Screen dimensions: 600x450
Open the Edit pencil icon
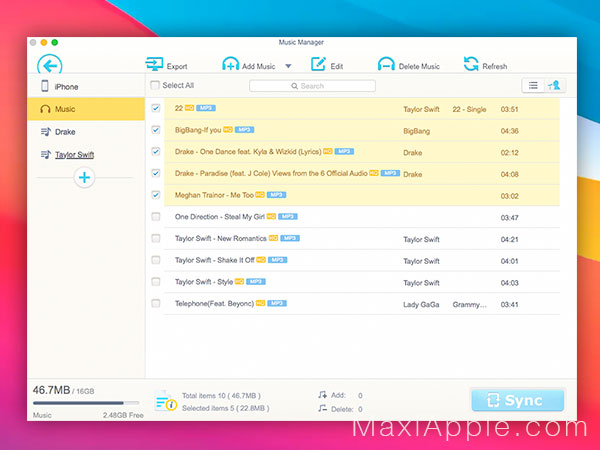pyautogui.click(x=318, y=64)
